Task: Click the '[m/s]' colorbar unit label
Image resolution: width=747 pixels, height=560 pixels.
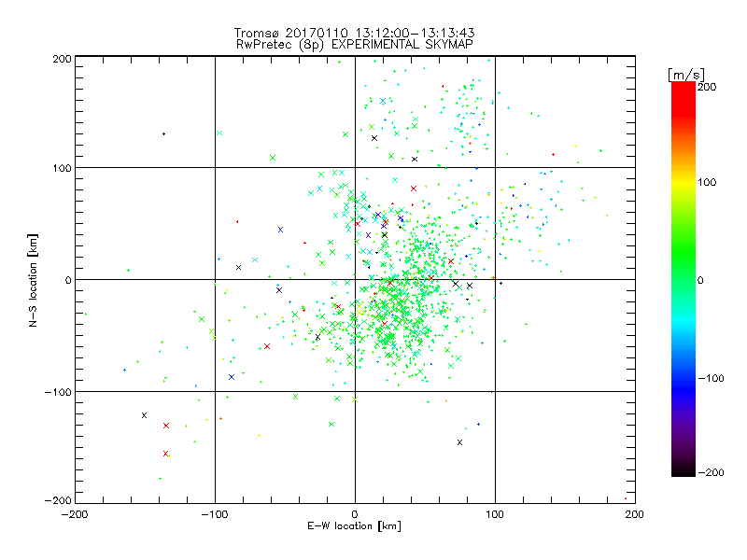Action: (685, 75)
